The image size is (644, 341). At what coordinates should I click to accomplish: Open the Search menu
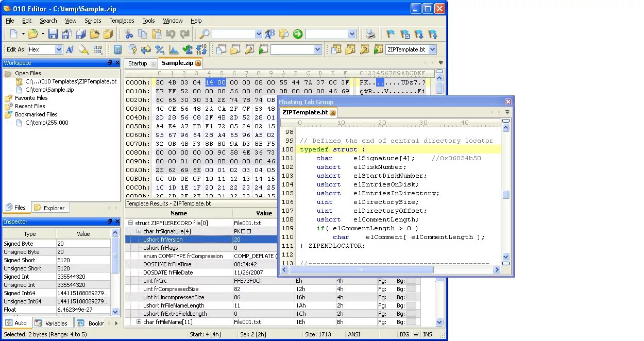click(x=48, y=21)
